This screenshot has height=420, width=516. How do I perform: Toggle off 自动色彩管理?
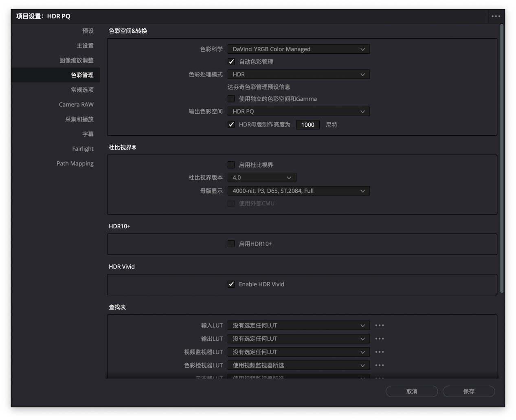pyautogui.click(x=231, y=62)
